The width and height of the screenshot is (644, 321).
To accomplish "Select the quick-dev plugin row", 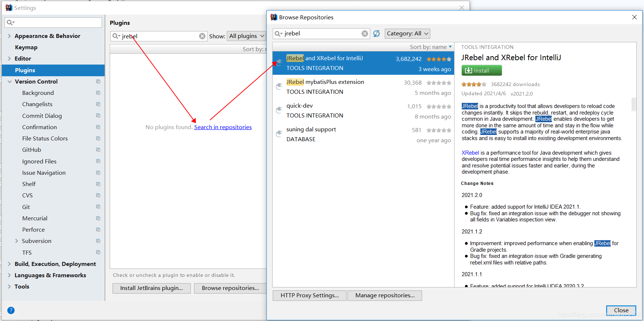I will [x=363, y=111].
